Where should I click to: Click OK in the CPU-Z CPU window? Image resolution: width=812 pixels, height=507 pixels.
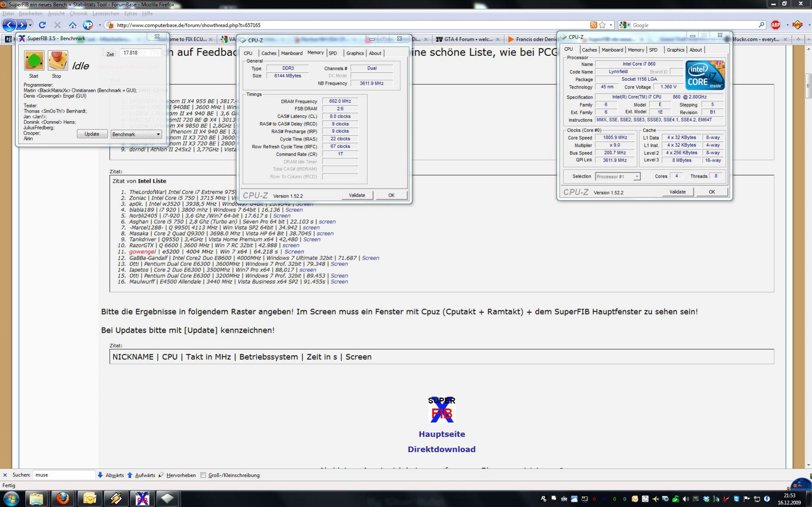712,192
